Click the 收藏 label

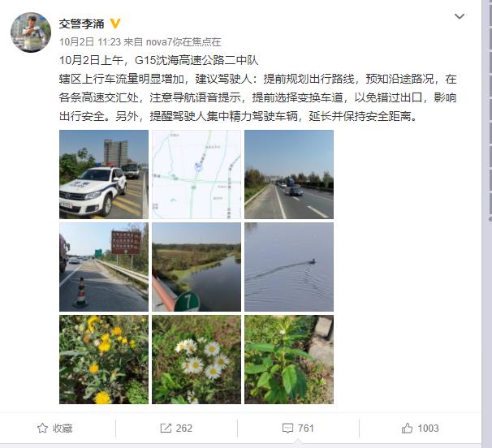pos(63,429)
